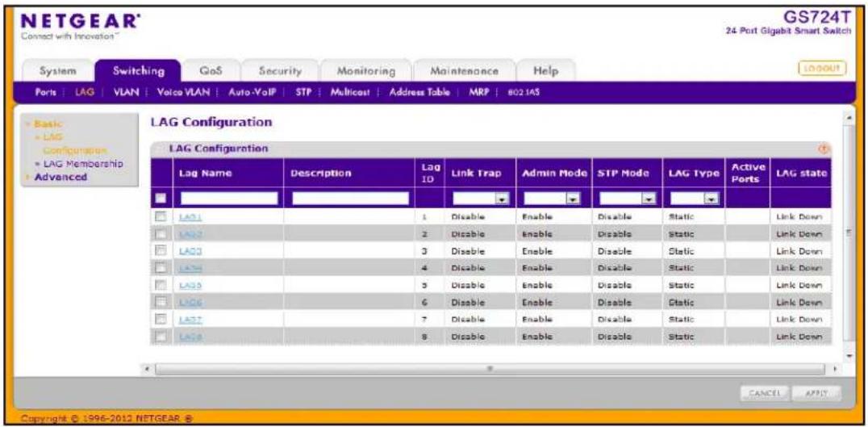The width and height of the screenshot is (868, 427).
Task: Select Ports in the submenu bar
Action: (x=45, y=93)
